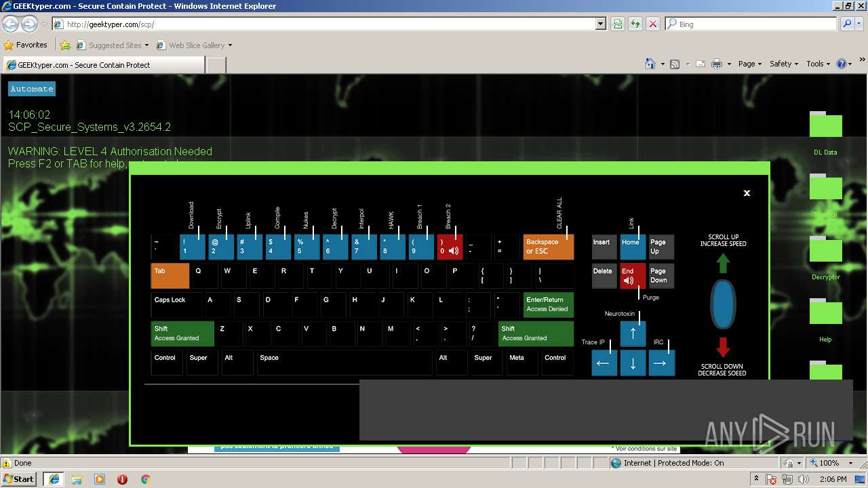The width and height of the screenshot is (868, 488).
Task: Click the Encrypt key 2
Action: pyautogui.click(x=221, y=247)
